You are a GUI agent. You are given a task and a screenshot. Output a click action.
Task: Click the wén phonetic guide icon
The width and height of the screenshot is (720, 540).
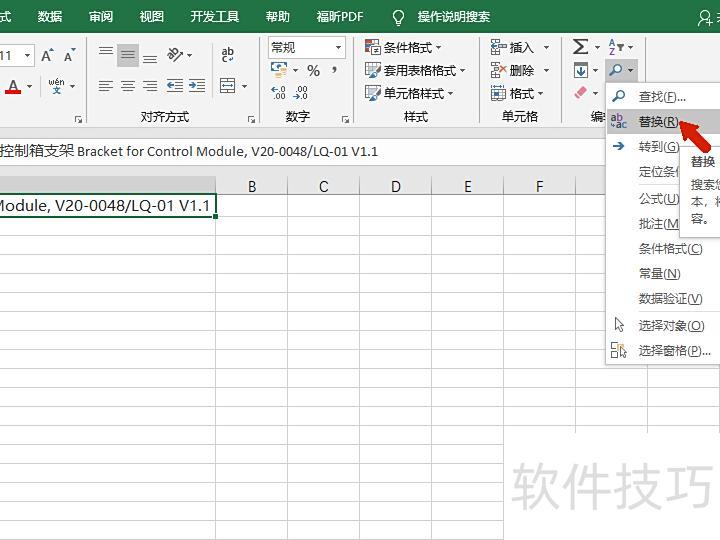coord(56,86)
